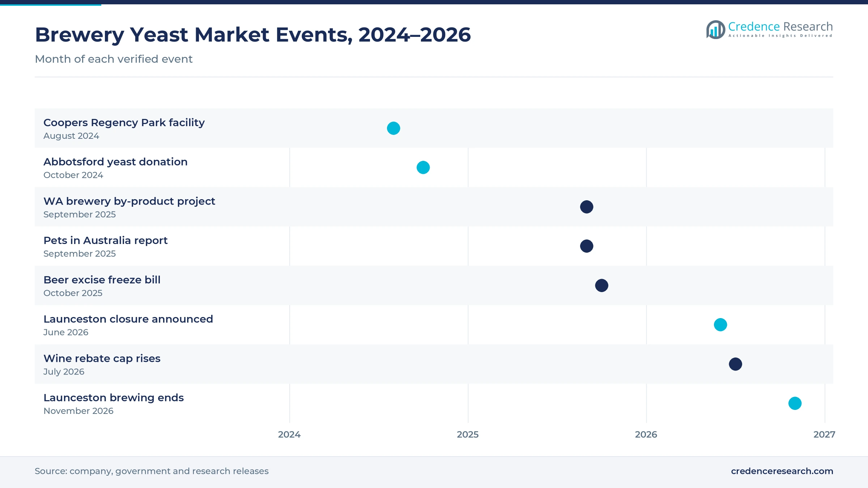The height and width of the screenshot is (488, 868).
Task: Click the WA brewery by-product project label
Action: coord(129,201)
